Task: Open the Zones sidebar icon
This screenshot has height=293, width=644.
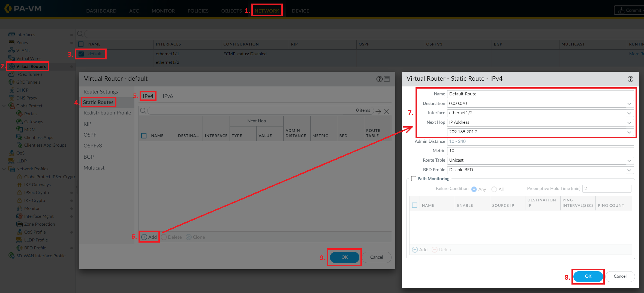Action: pyautogui.click(x=11, y=43)
